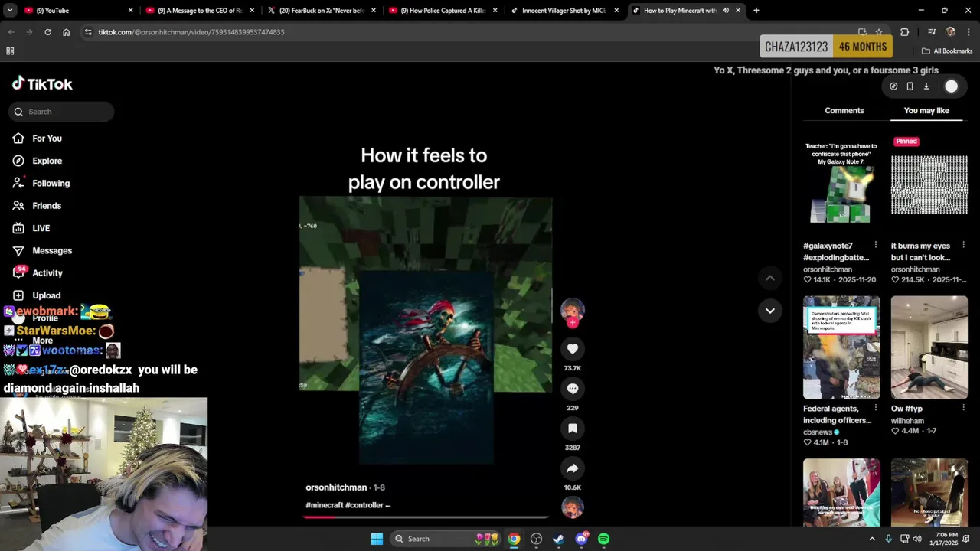This screenshot has height=551, width=980.
Task: Open the willheham profile link
Action: point(907,421)
